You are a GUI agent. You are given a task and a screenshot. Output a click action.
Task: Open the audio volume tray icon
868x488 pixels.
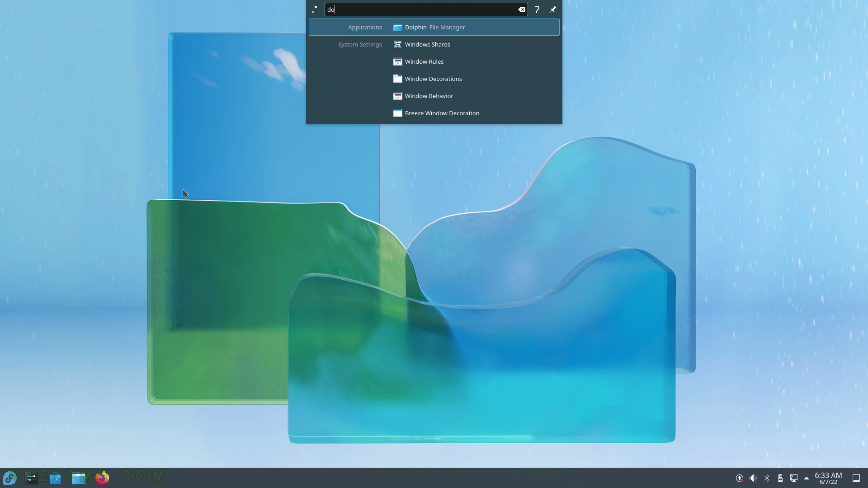point(753,478)
